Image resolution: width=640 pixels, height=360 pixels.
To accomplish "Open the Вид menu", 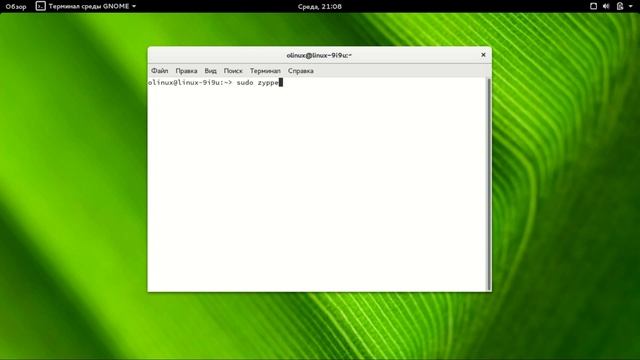I will pos(210,71).
